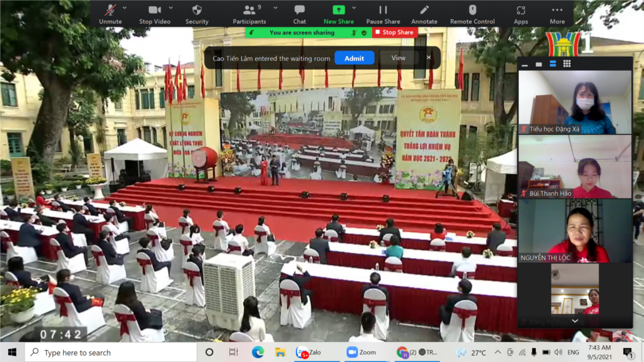Open the More options menu
644x362 pixels.
[557, 14]
